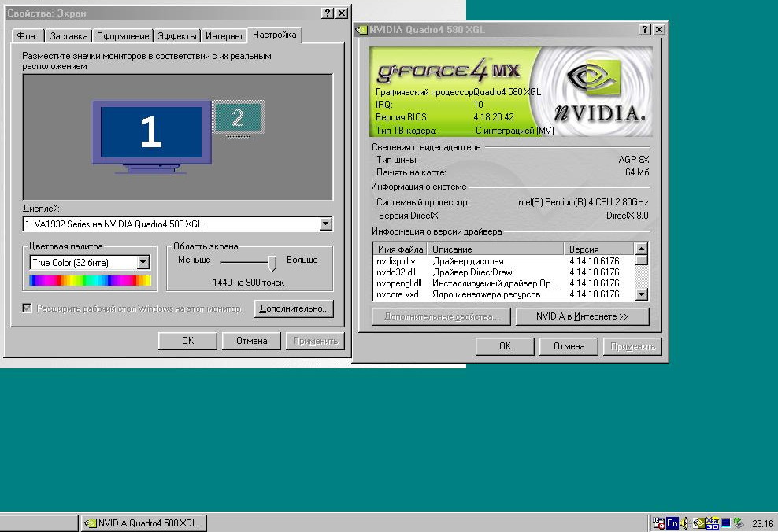
Task: Click the blue display tray icon
Action: tap(726, 523)
